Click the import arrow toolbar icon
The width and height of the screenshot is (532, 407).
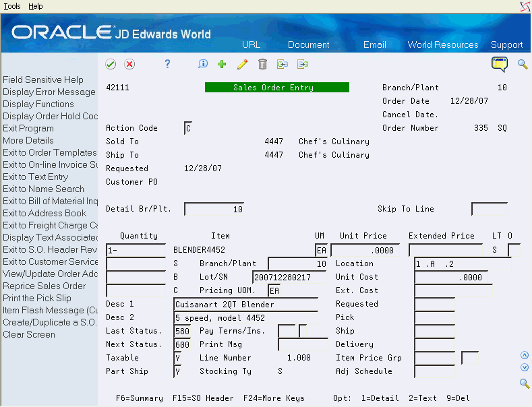tap(283, 64)
